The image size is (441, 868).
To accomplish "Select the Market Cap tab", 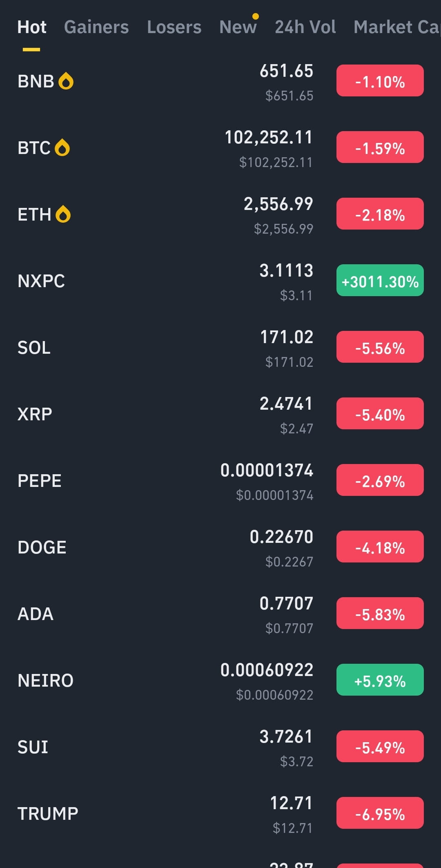I will click(397, 27).
